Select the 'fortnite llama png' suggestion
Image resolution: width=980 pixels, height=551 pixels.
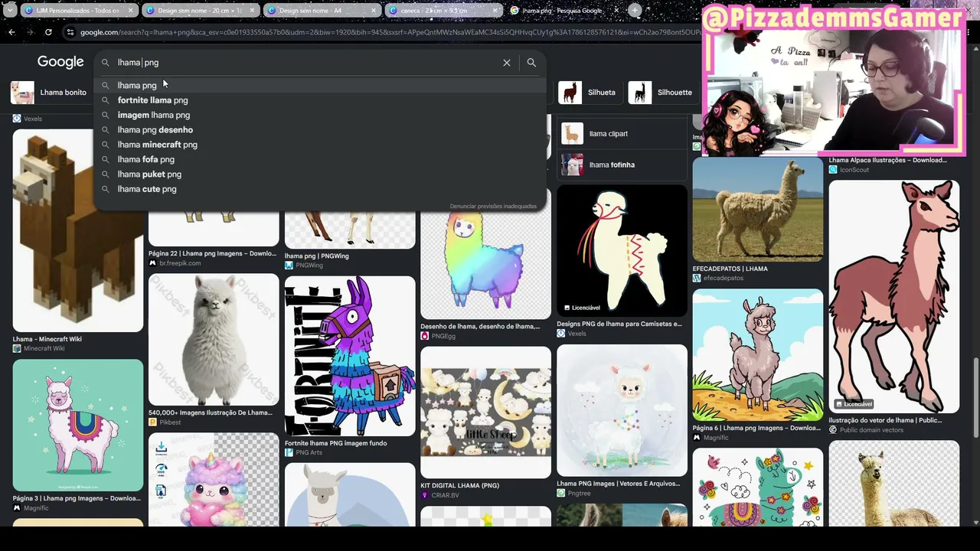[320, 100]
